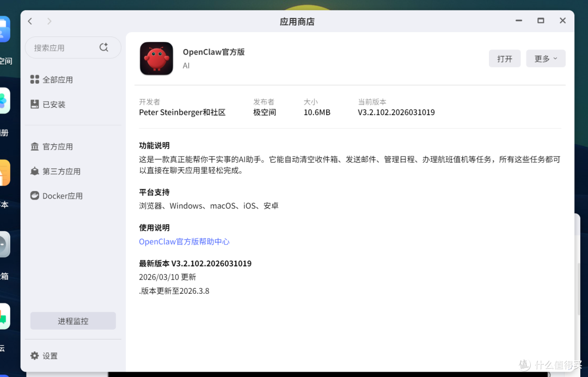This screenshot has width=588, height=377.
Task: Click the 设置 gear icon
Action: [34, 356]
